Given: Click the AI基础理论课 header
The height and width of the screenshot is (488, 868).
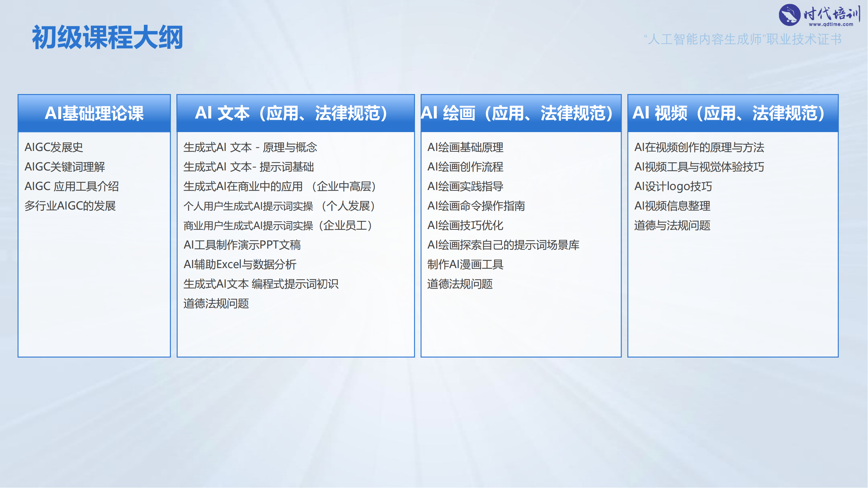Looking at the screenshot, I should click(94, 113).
